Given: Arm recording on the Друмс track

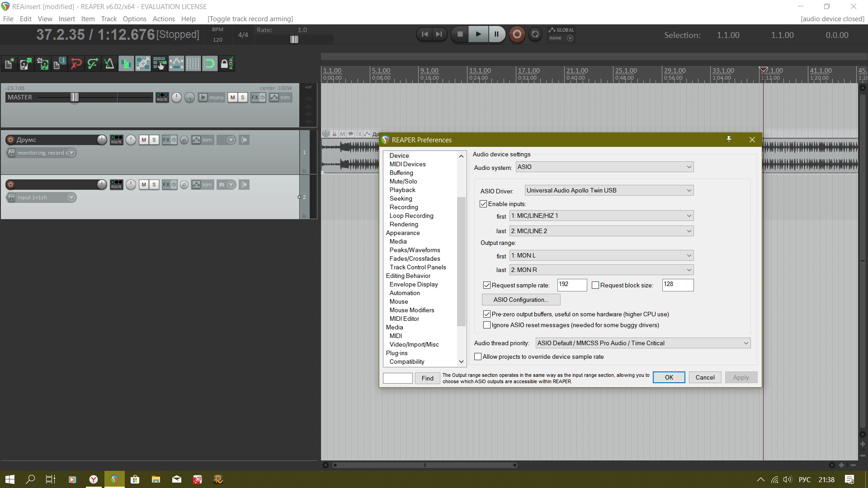Looking at the screenshot, I should click(x=11, y=140).
